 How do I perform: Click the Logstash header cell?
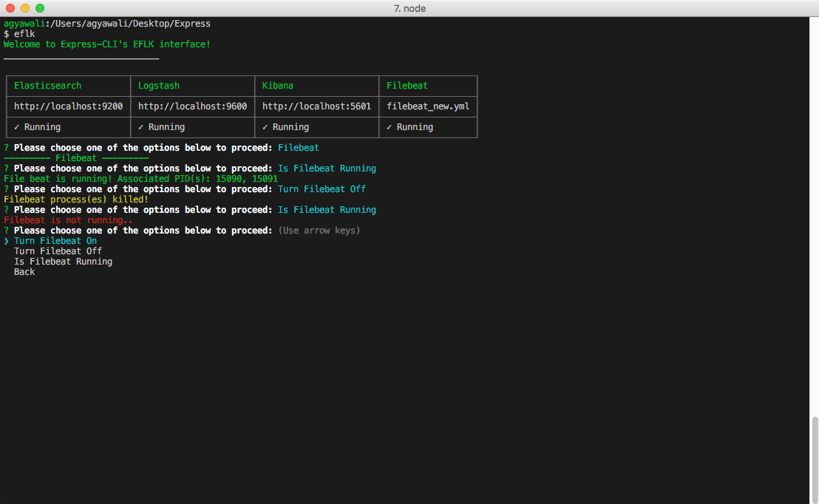tap(193, 86)
